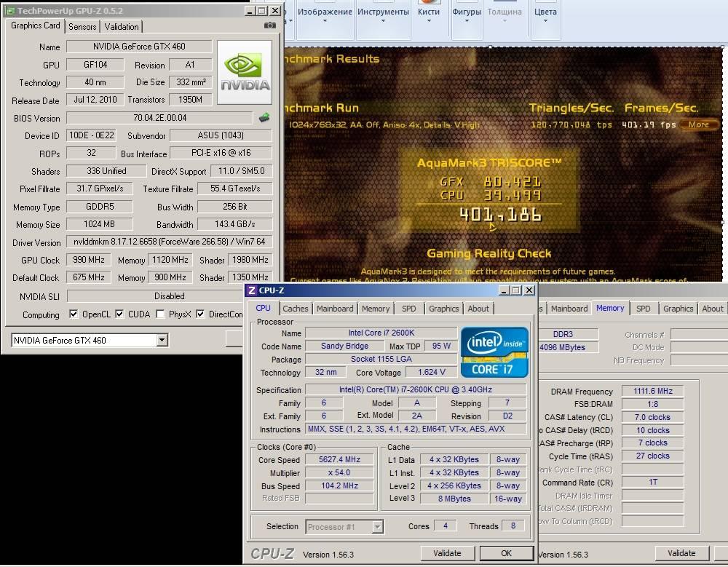The image size is (728, 567).
Task: Open the Graphics tab in front CPU-Z
Action: tap(443, 309)
